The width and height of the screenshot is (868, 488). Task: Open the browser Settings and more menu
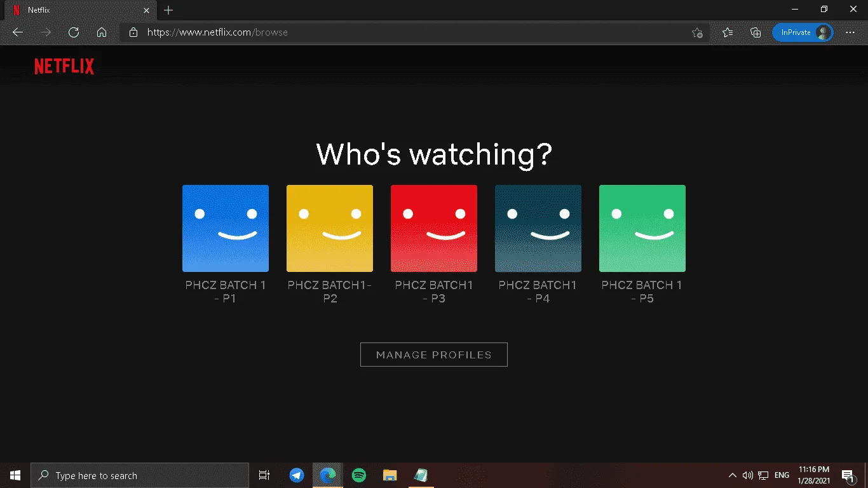pos(850,32)
